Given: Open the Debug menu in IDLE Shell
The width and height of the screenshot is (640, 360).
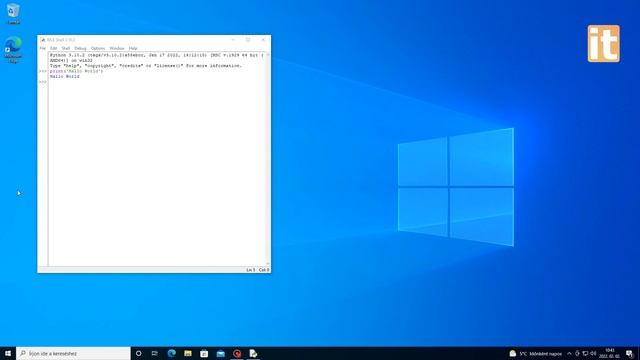Looking at the screenshot, I should coord(80,48).
